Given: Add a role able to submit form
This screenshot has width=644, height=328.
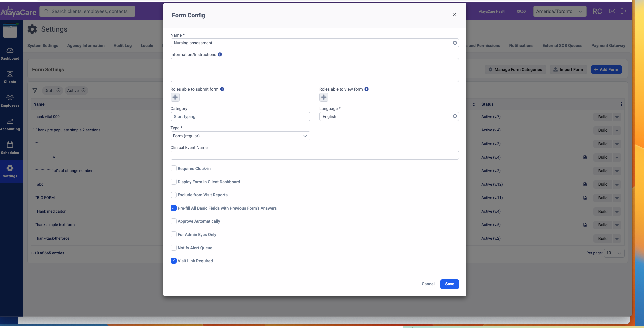Looking at the screenshot, I should tap(175, 97).
